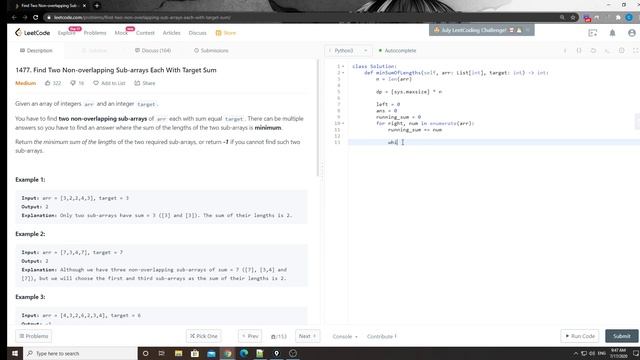Click the line 'dp = [sys.maxsize] * n'
This screenshot has width=640, height=360.
pyautogui.click(x=409, y=92)
